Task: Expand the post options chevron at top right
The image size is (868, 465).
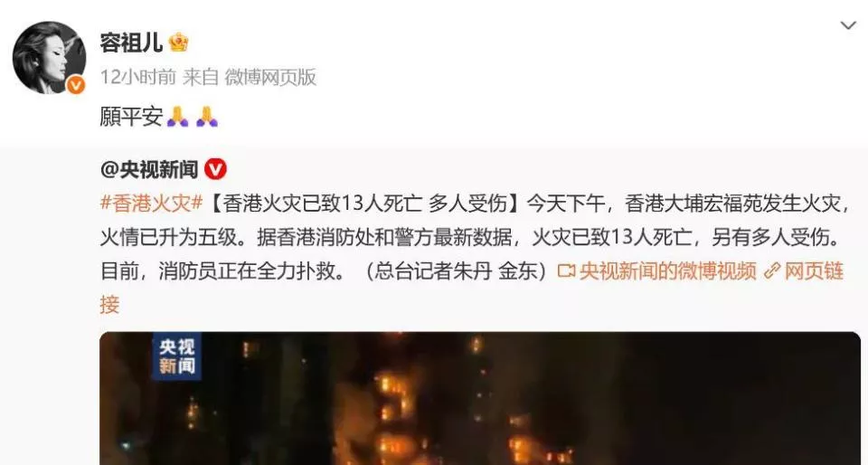Action: (x=848, y=25)
